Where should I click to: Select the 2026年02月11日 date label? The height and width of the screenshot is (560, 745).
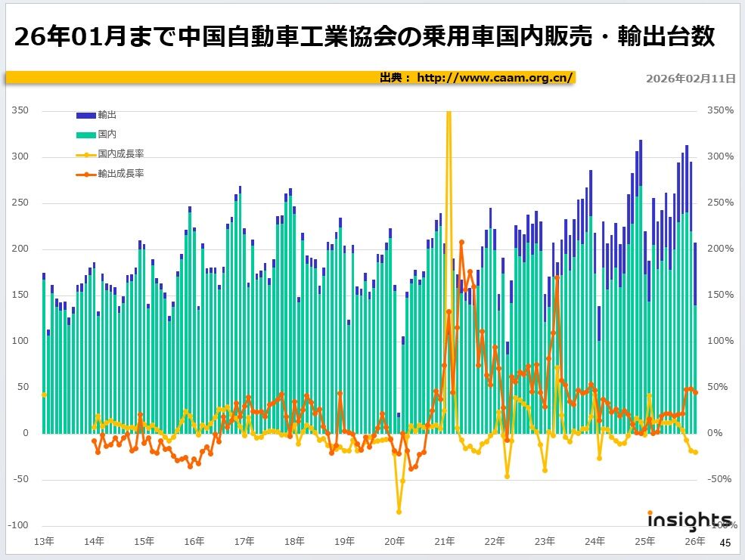coord(691,77)
